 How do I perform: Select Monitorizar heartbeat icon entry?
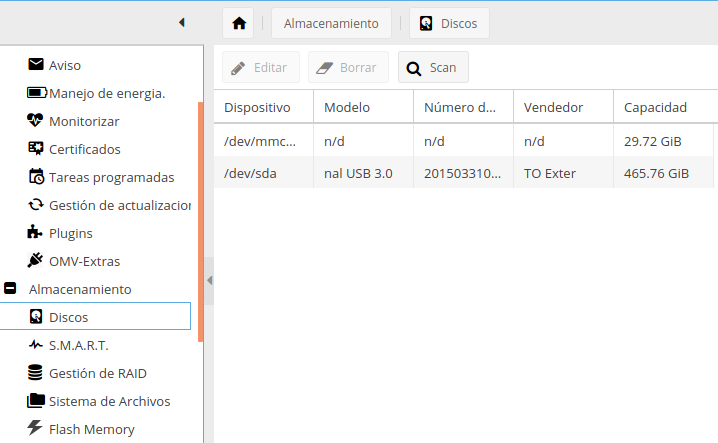pos(83,121)
